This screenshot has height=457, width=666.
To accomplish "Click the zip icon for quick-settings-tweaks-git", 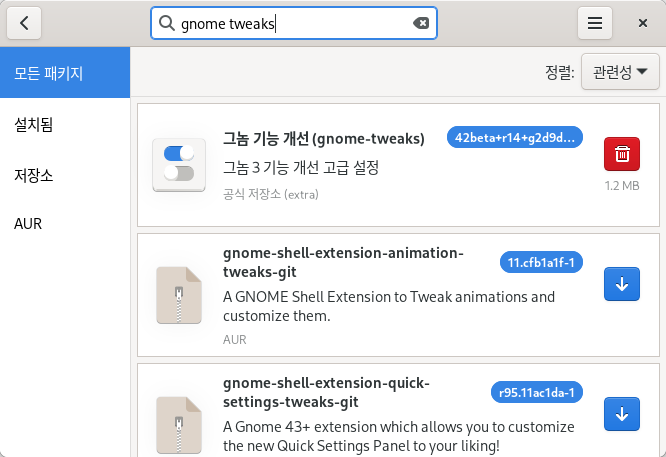I will (179, 425).
